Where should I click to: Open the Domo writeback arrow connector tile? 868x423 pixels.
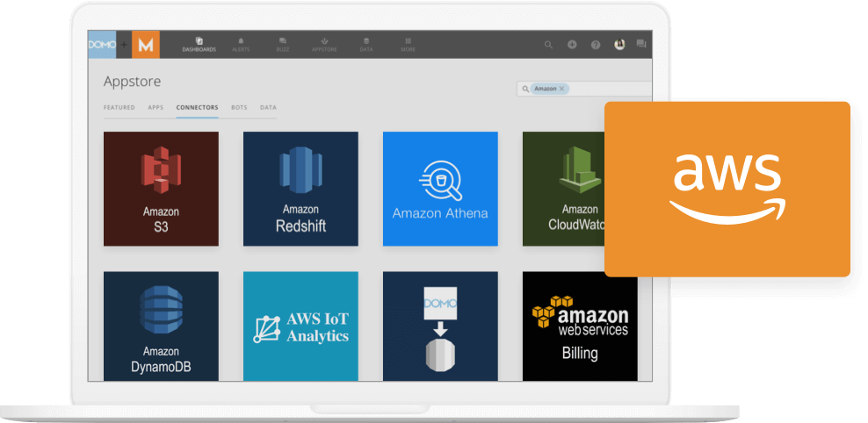pos(440,326)
